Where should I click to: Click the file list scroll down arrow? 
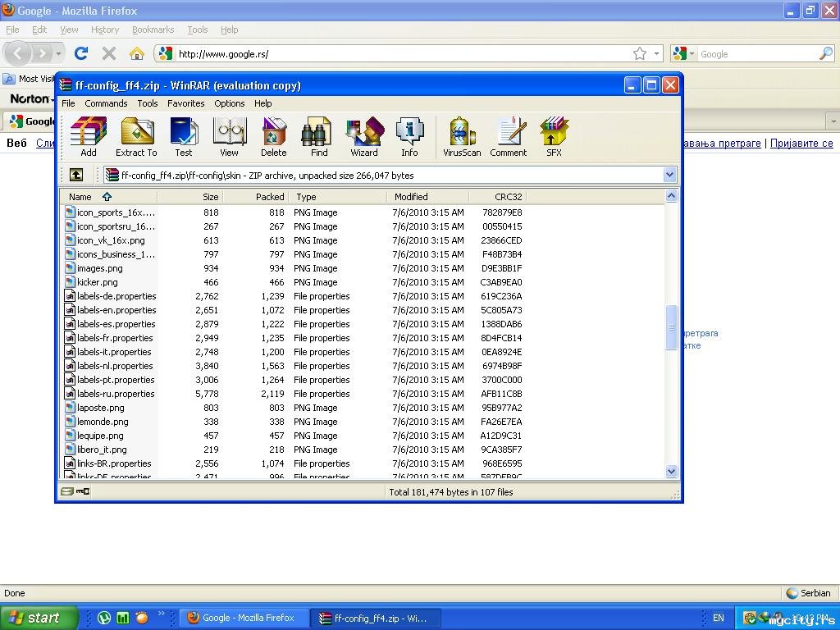tap(671, 471)
